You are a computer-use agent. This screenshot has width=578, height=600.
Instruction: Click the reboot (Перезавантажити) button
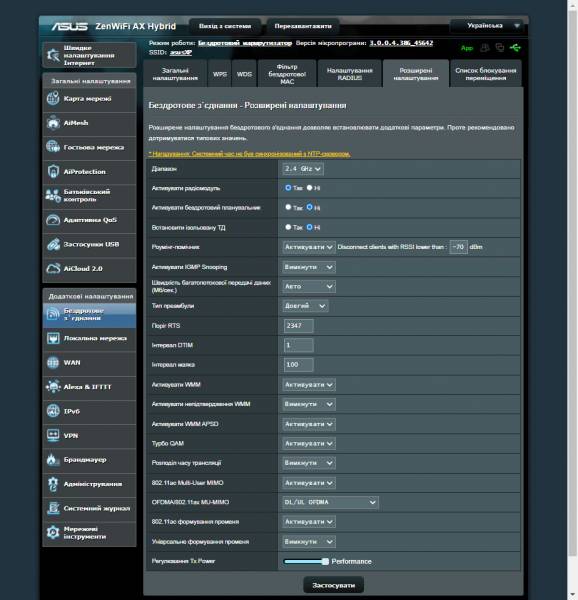pyautogui.click(x=303, y=26)
